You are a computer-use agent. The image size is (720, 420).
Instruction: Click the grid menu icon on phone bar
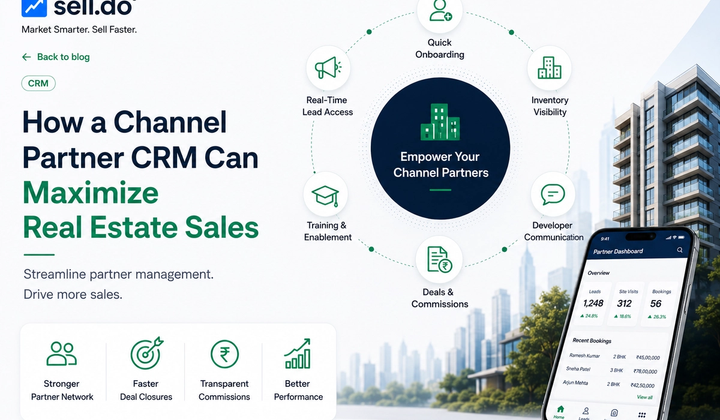[x=642, y=415]
